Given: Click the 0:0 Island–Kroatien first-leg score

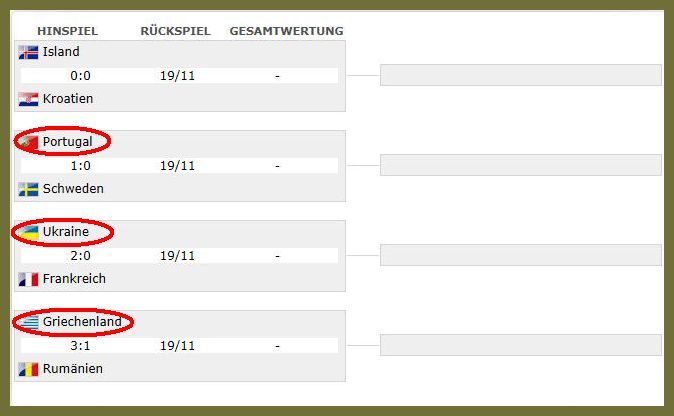Looking at the screenshot, I should pyautogui.click(x=80, y=76).
